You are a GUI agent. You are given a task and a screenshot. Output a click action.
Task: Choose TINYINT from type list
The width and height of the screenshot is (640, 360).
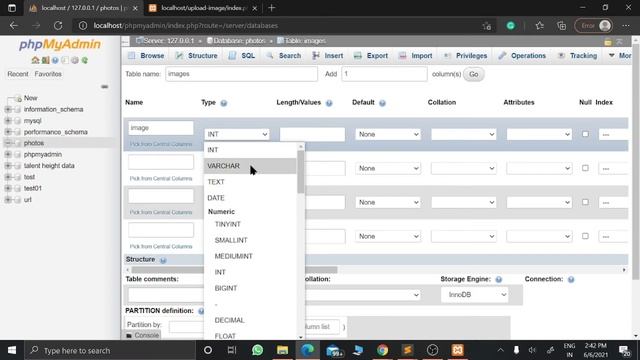tap(250, 224)
